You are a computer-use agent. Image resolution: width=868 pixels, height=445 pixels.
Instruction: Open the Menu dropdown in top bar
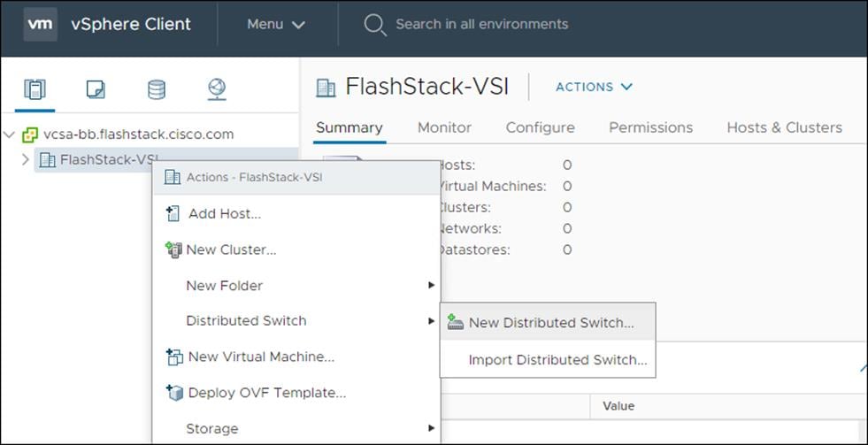(276, 25)
